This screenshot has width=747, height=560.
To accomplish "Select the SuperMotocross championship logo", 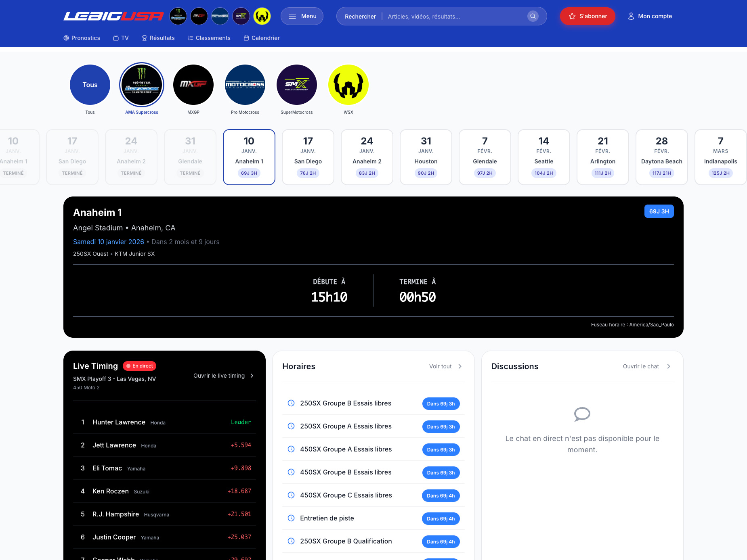I will (297, 85).
